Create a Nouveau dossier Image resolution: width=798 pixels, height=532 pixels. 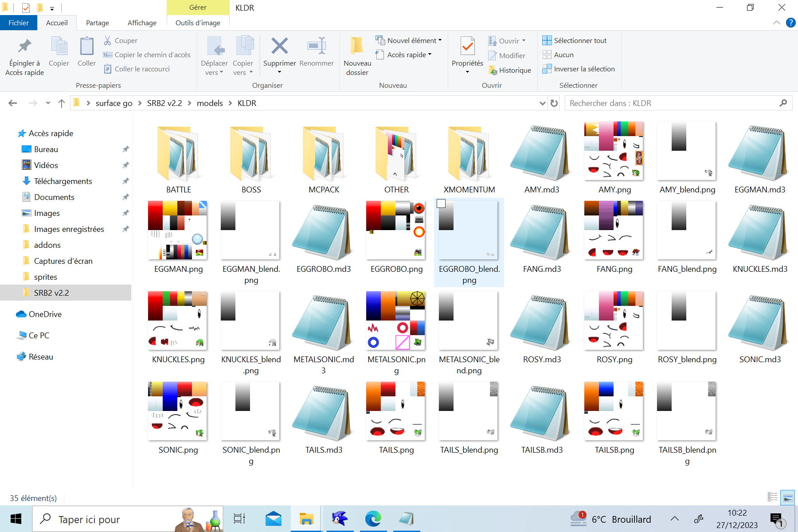(x=357, y=56)
